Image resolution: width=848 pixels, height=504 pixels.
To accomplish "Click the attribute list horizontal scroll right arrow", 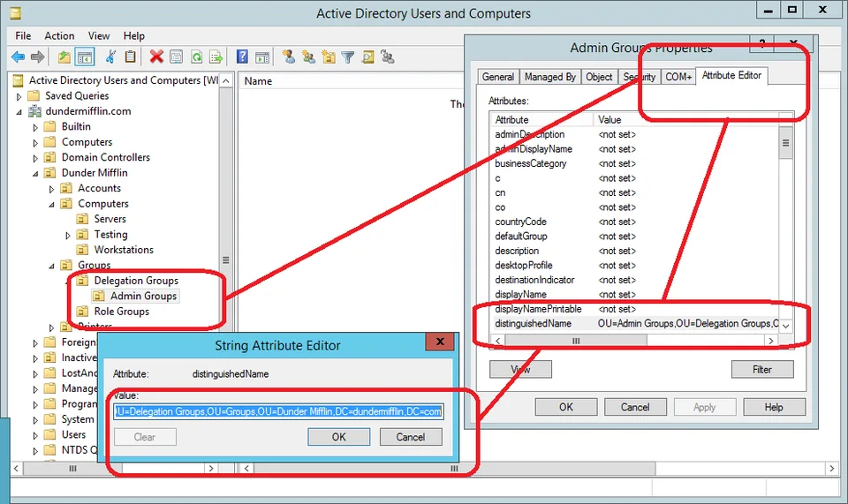I will pos(770,341).
